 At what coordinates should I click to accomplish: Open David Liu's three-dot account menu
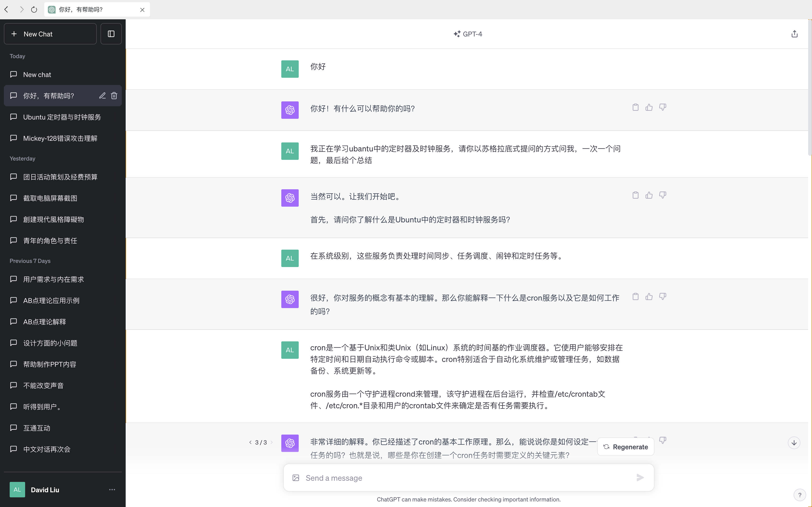click(112, 490)
